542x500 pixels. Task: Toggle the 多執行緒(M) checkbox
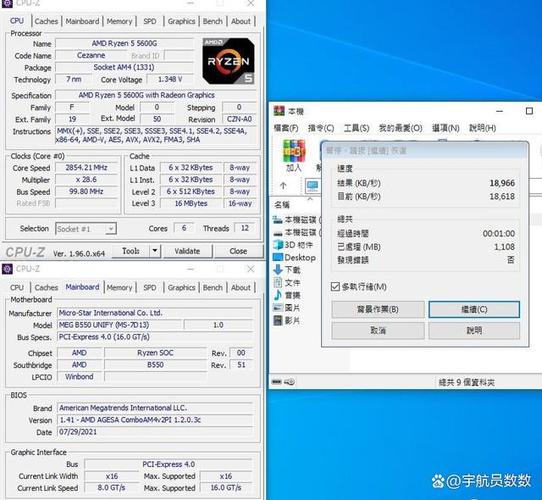pos(335,287)
